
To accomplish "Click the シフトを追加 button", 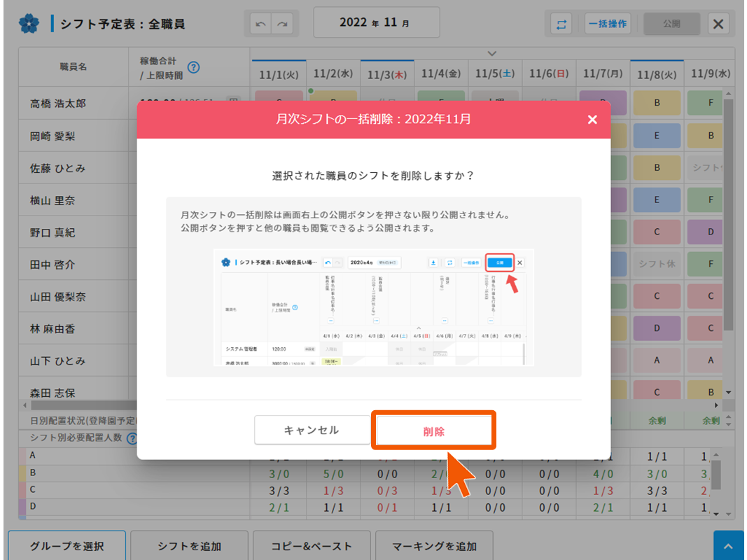I will pos(190,546).
